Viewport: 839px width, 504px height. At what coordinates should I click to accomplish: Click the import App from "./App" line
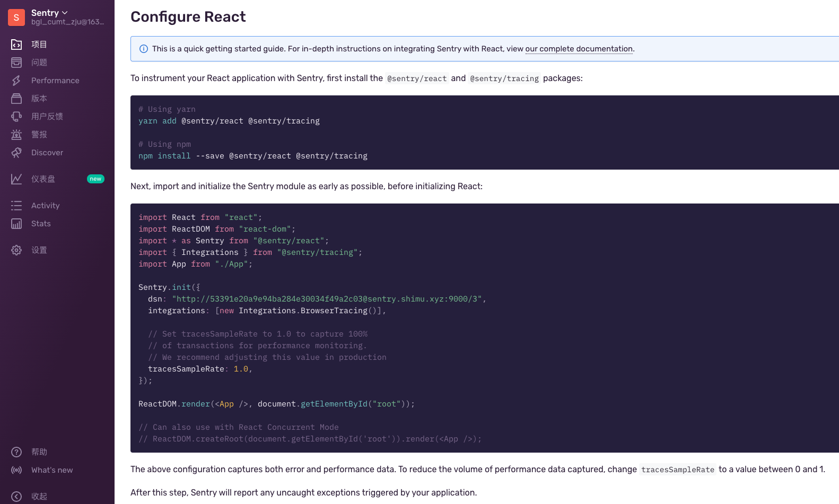[196, 264]
